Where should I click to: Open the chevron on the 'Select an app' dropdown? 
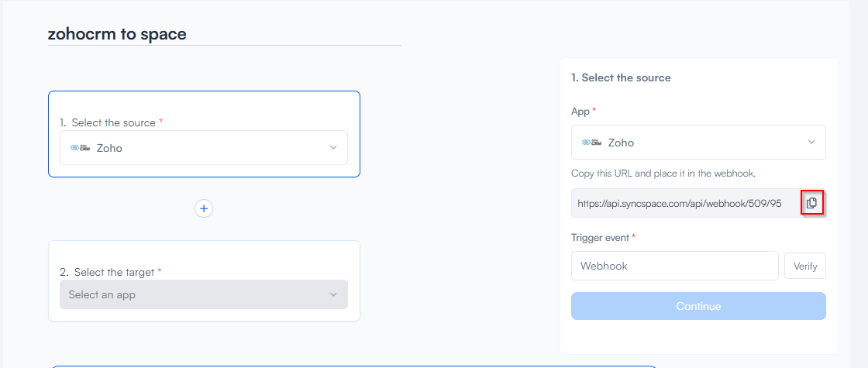pyautogui.click(x=333, y=294)
